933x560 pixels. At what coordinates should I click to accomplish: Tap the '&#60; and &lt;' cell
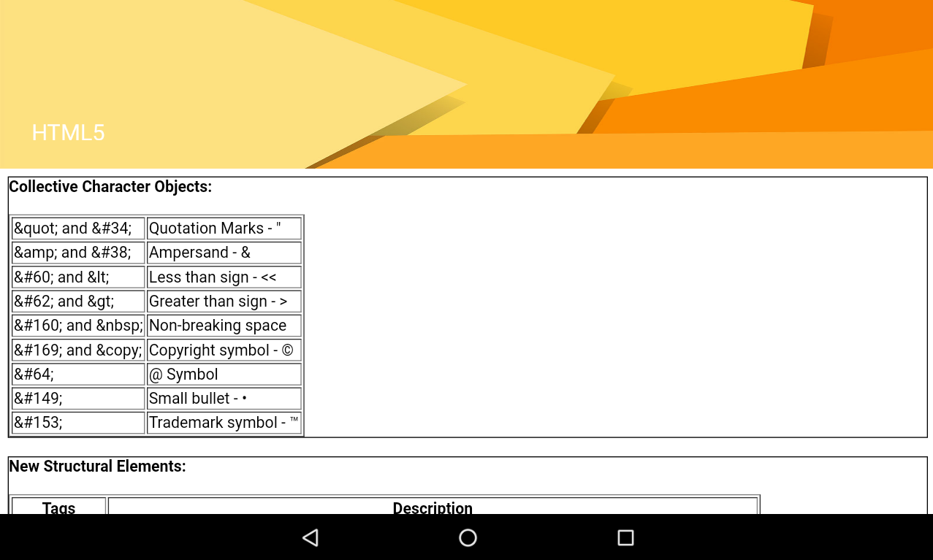pyautogui.click(x=78, y=277)
